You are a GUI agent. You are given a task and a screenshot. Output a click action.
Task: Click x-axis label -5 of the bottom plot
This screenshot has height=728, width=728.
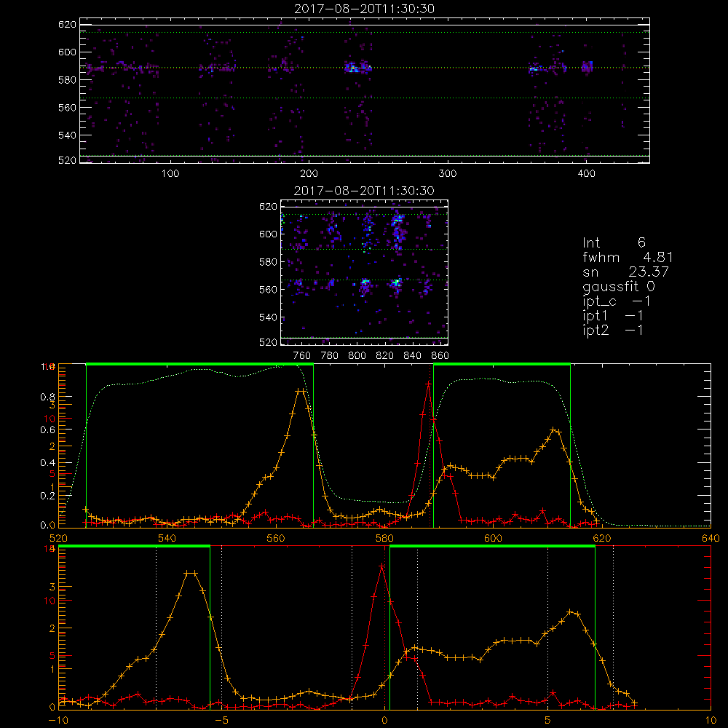click(x=223, y=720)
